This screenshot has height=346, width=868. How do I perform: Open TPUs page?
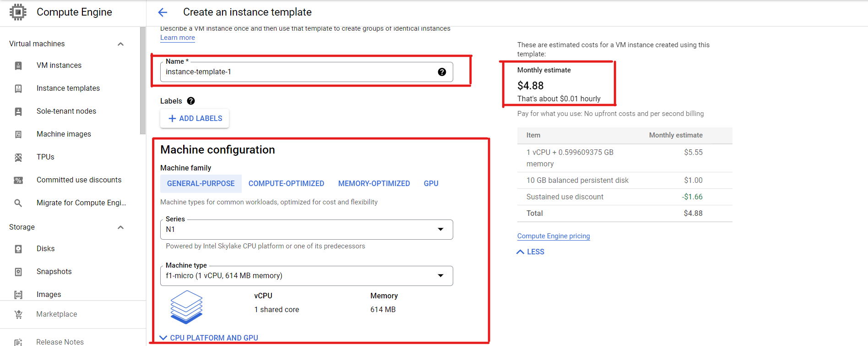tap(45, 157)
